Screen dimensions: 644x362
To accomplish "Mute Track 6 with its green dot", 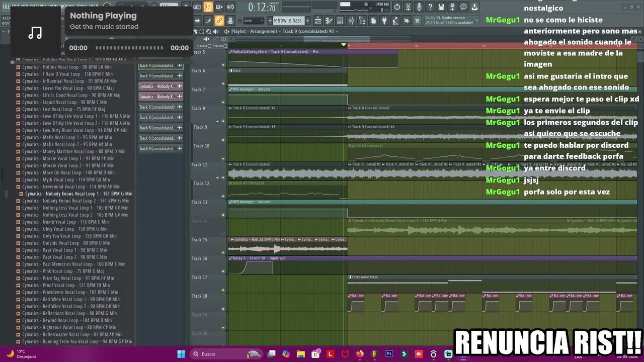I will (223, 83).
